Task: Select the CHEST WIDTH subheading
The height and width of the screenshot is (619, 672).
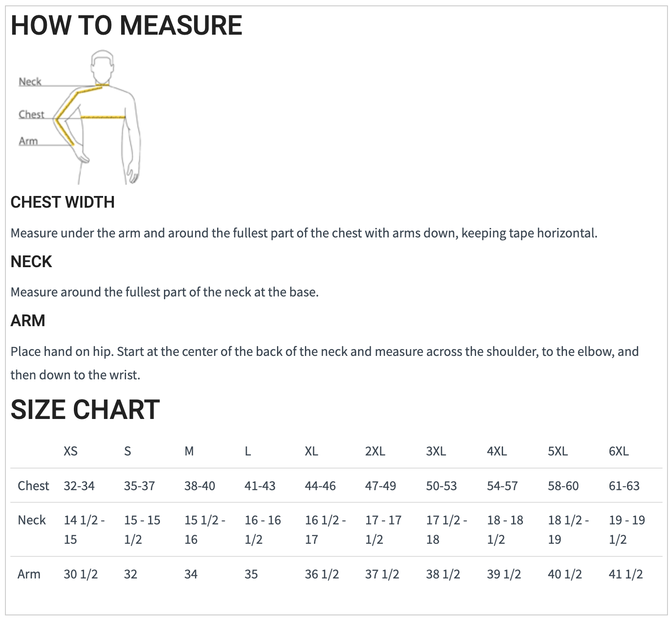Action: (x=63, y=202)
